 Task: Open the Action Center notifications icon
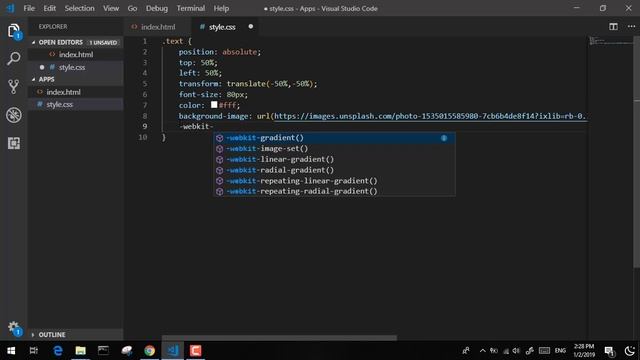(x=609, y=351)
